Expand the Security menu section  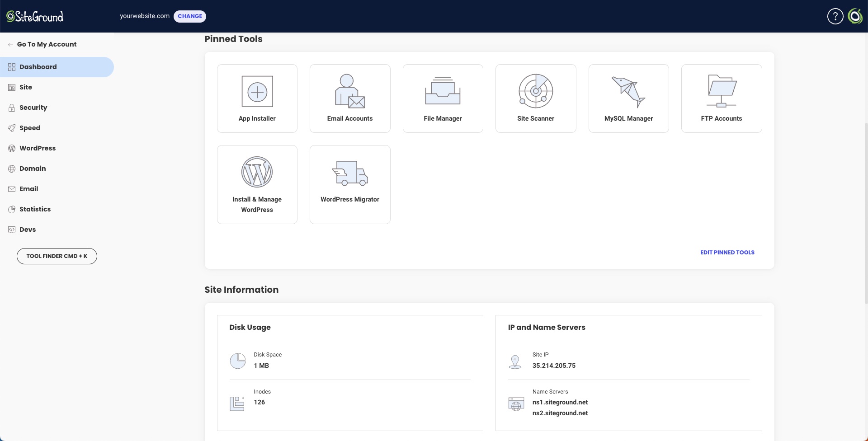57,108
